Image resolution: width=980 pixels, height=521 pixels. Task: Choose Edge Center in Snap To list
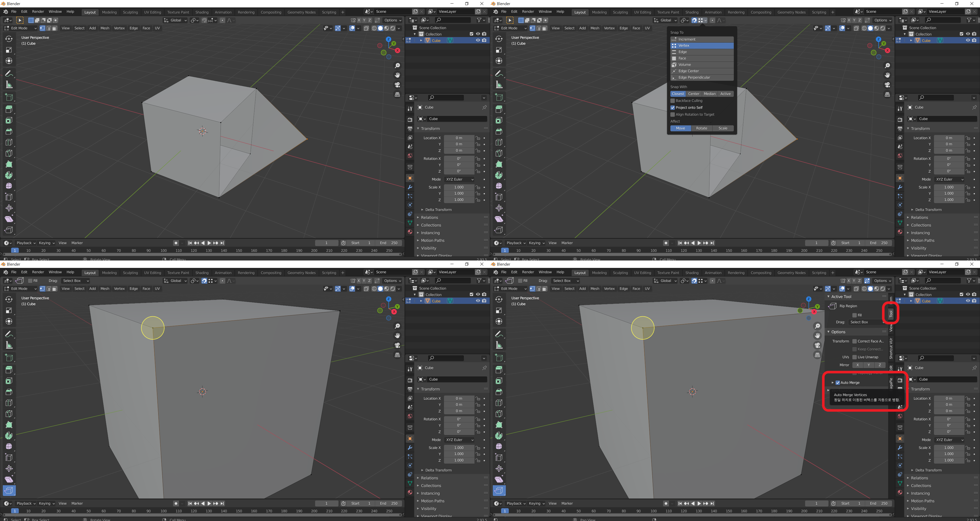click(702, 71)
